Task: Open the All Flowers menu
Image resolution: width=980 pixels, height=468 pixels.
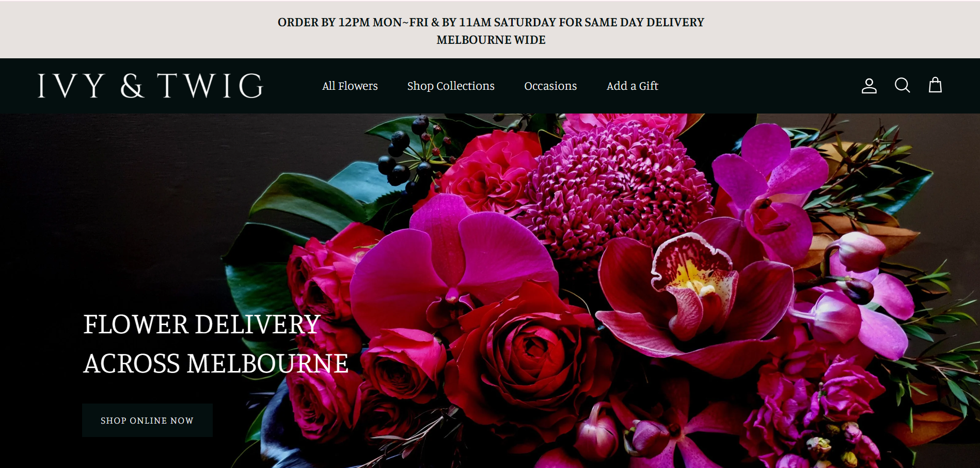Action: click(x=350, y=86)
